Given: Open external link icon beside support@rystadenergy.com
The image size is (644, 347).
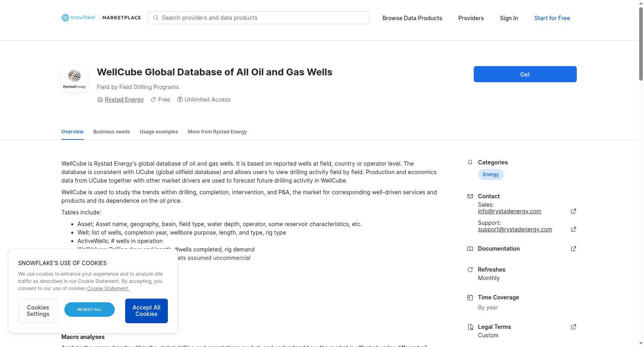Looking at the screenshot, I should (574, 229).
